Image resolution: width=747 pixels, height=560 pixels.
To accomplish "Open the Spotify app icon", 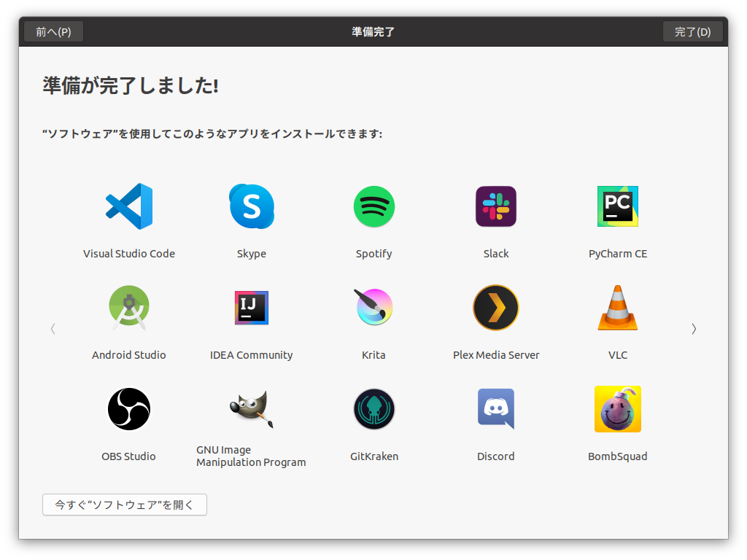I will 374,206.
